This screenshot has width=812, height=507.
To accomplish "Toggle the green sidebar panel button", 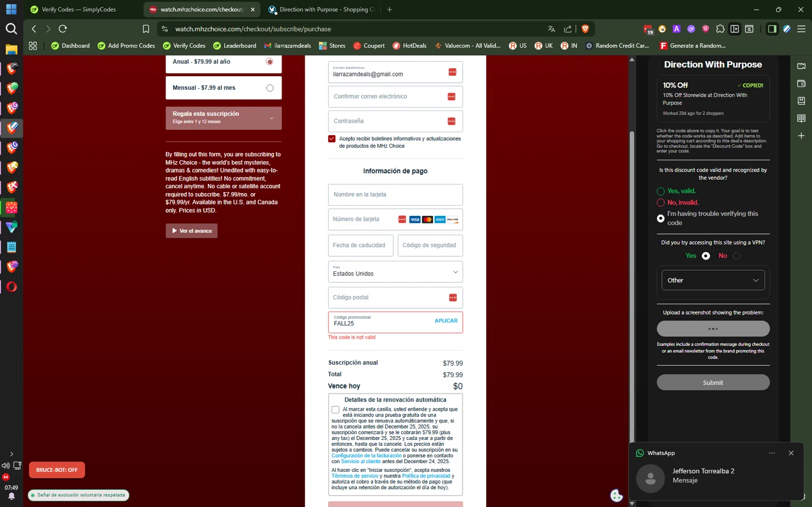I will point(772,29).
